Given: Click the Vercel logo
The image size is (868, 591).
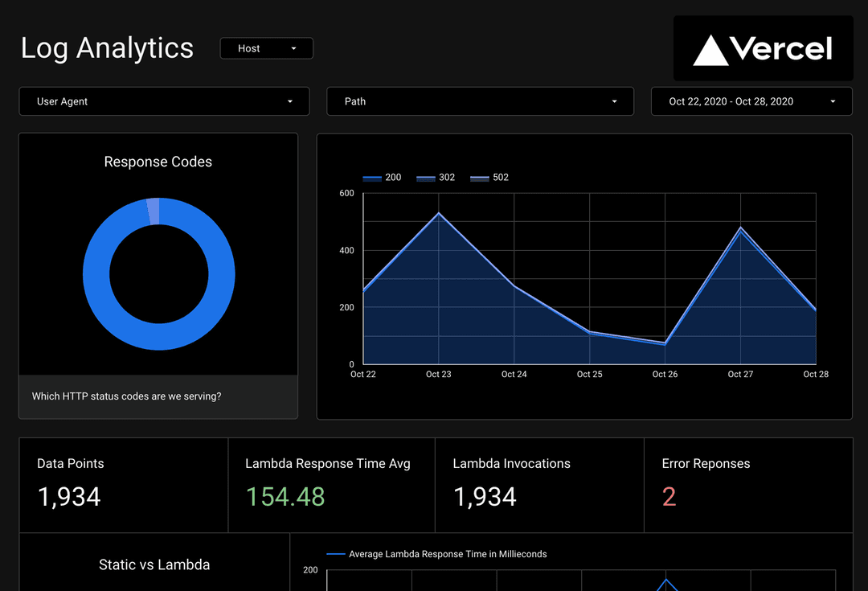Looking at the screenshot, I should coord(763,49).
